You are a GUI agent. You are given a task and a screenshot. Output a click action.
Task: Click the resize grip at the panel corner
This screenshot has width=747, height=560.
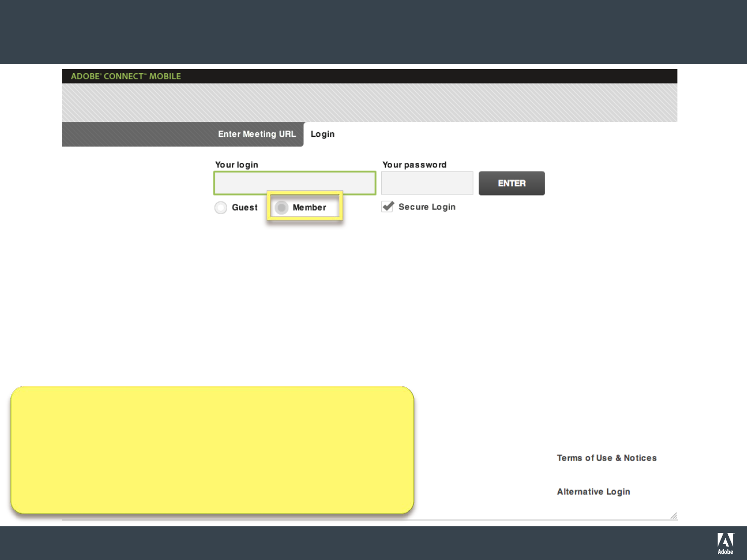[x=673, y=515]
